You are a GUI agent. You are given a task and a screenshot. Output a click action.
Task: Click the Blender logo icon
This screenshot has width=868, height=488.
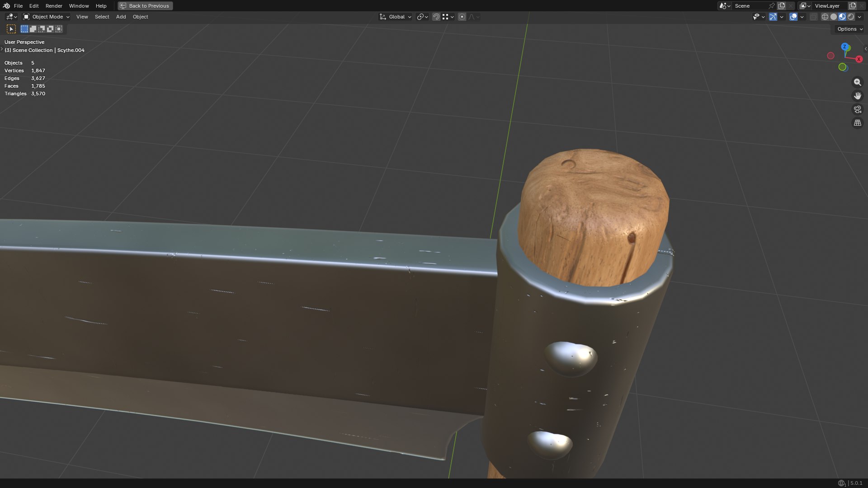coord(6,6)
